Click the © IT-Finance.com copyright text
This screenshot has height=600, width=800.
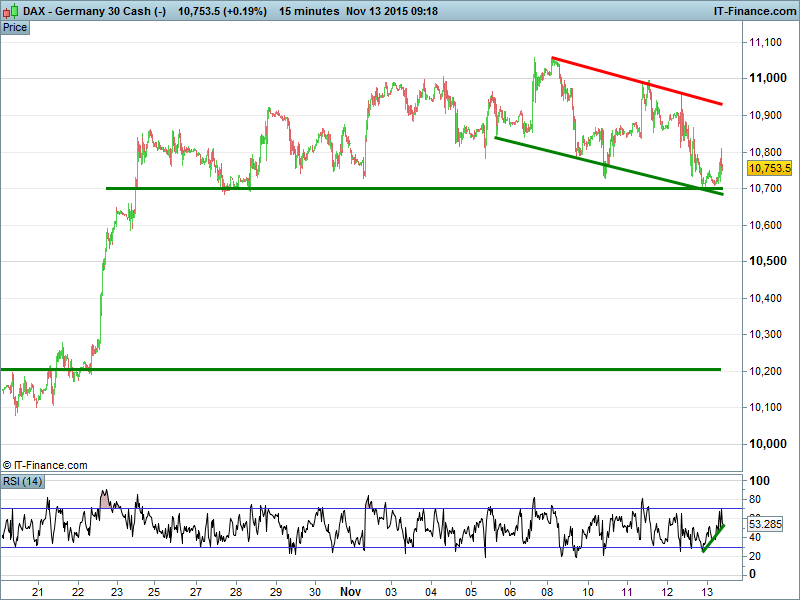[45, 465]
